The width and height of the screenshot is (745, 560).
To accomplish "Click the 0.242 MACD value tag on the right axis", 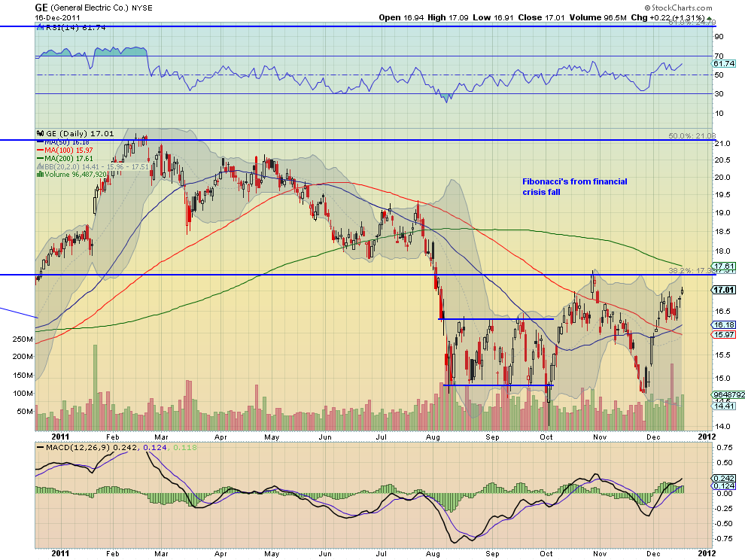I will [x=723, y=479].
